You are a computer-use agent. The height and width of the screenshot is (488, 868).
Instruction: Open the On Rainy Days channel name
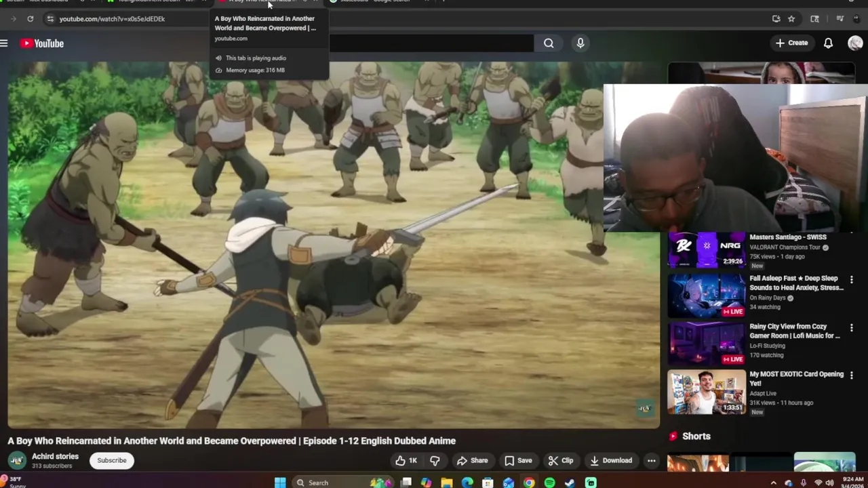767,298
